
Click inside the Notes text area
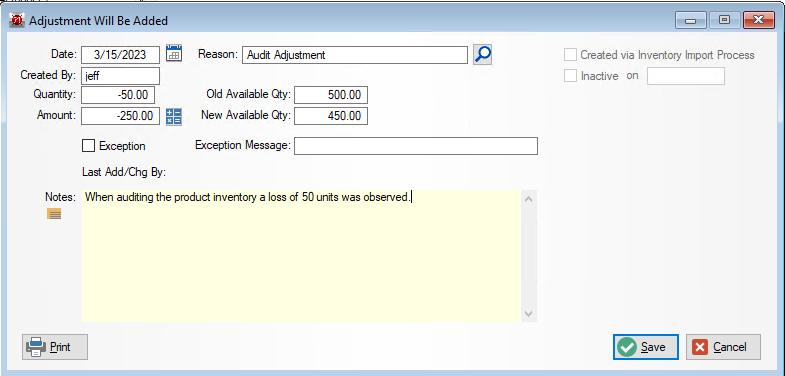(x=301, y=255)
